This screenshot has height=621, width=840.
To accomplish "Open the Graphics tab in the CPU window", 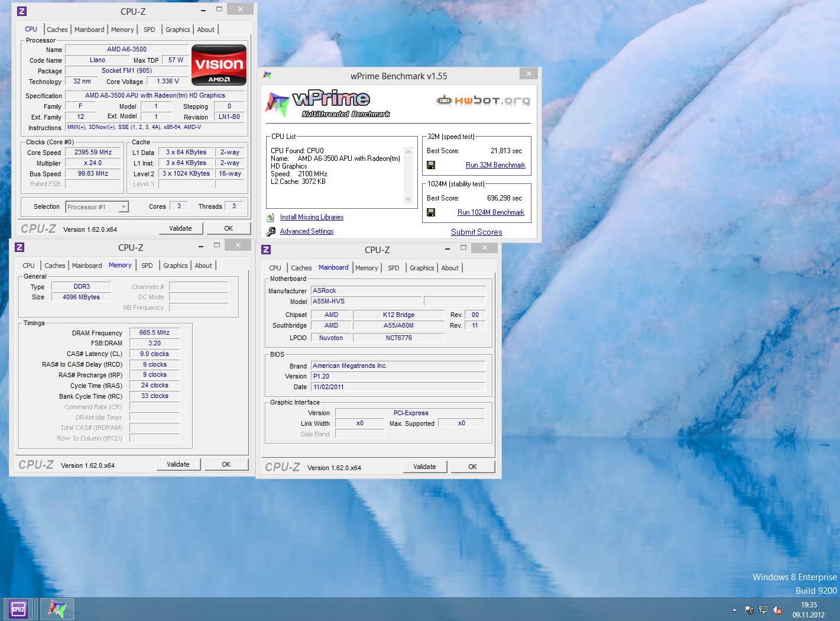I will point(178,30).
